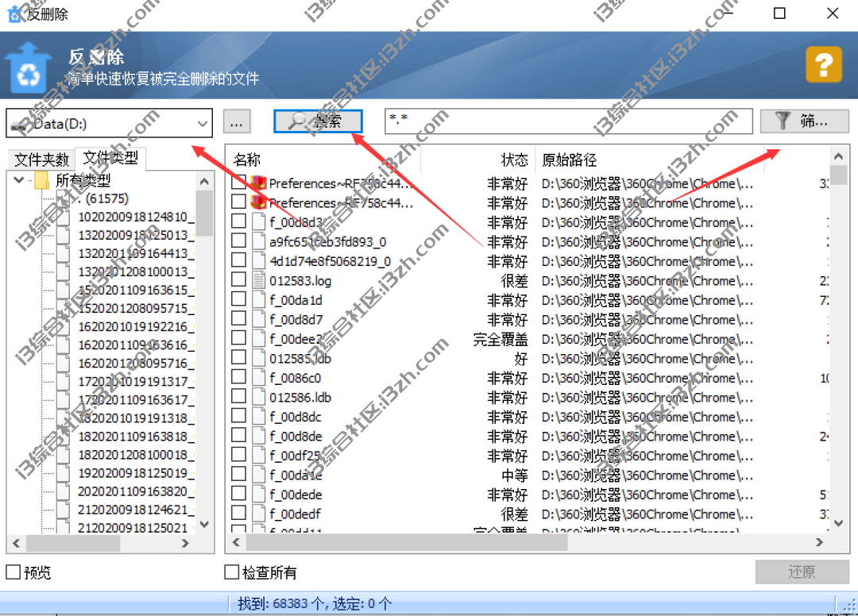Click the title bar app icon
The image size is (858, 616).
pos(15,13)
